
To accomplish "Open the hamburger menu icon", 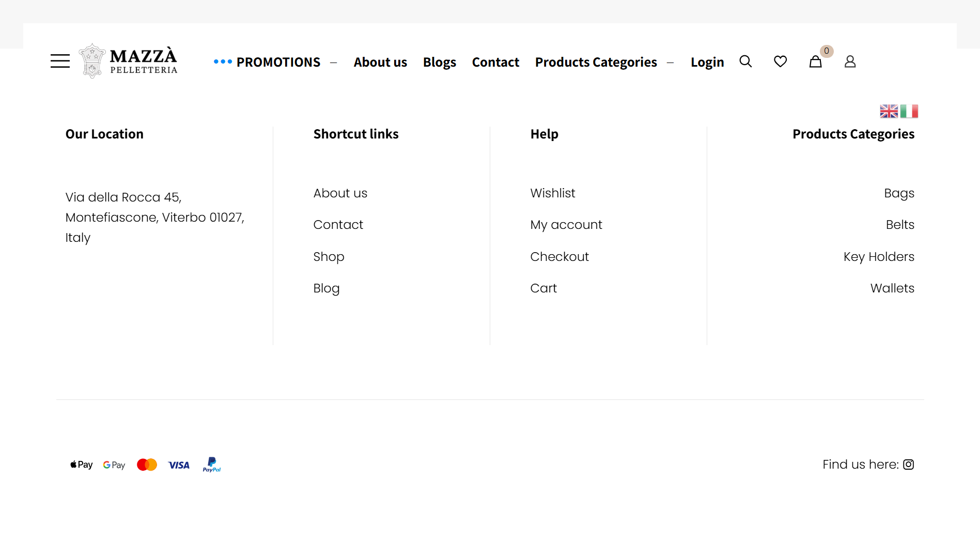I will pos(60,61).
